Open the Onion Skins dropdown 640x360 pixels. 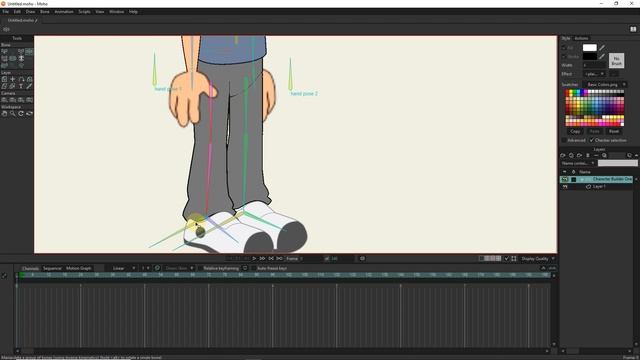coord(179,268)
